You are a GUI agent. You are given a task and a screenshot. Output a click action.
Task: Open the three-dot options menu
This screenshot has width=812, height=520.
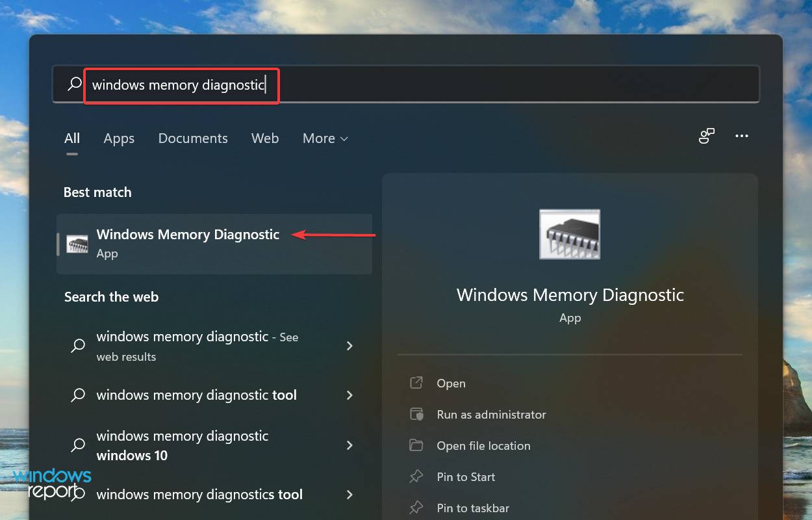click(742, 136)
